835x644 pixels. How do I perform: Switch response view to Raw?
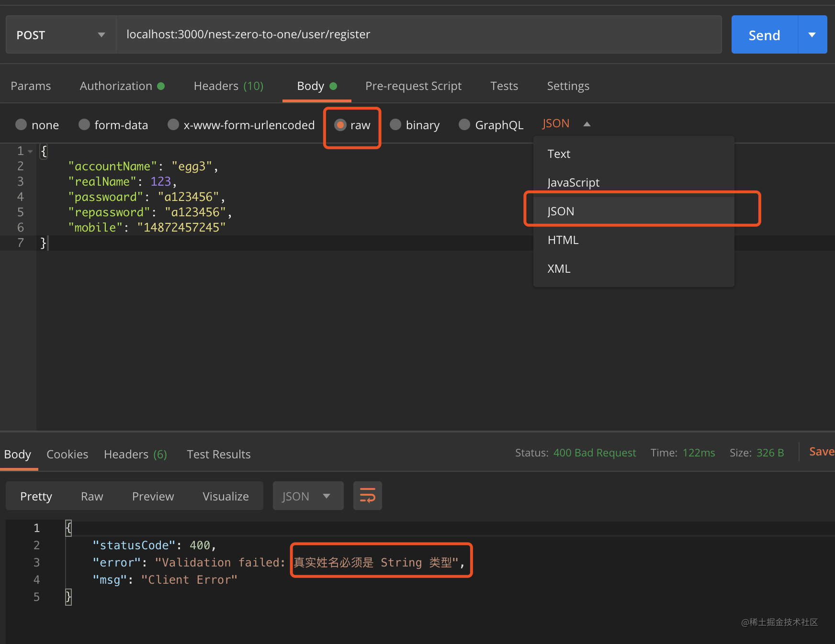(92, 496)
